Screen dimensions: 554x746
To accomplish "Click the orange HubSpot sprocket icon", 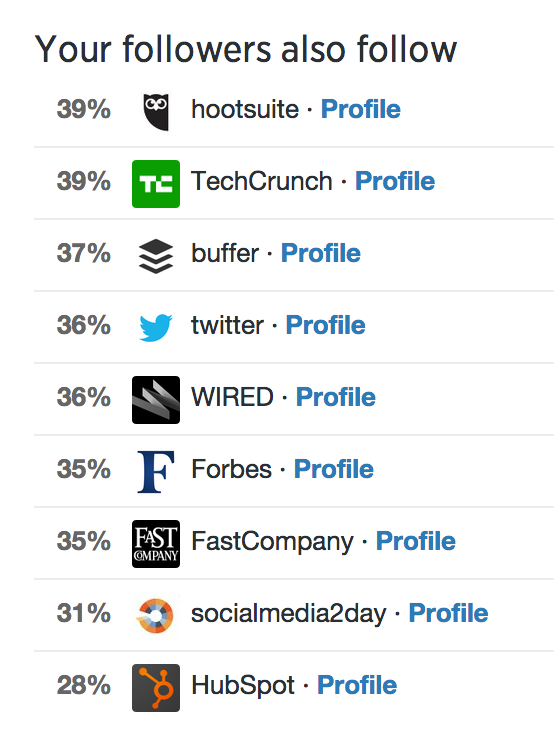I will point(156,688).
